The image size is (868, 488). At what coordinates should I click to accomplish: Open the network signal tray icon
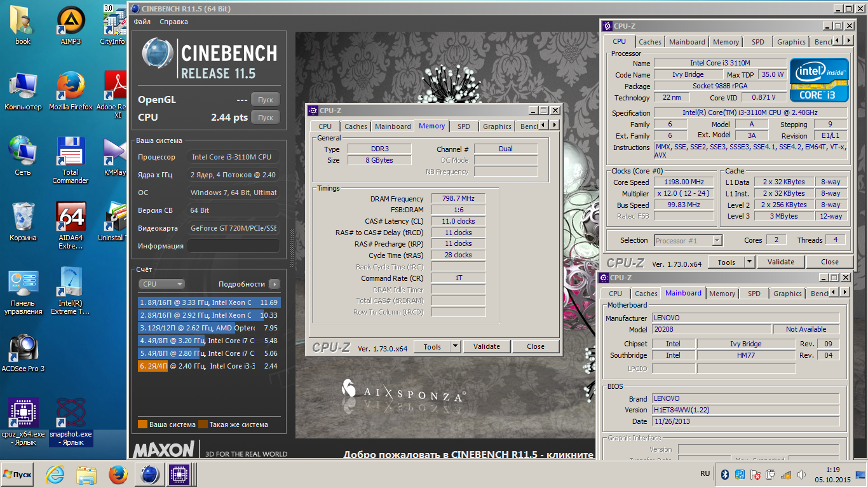coord(786,475)
